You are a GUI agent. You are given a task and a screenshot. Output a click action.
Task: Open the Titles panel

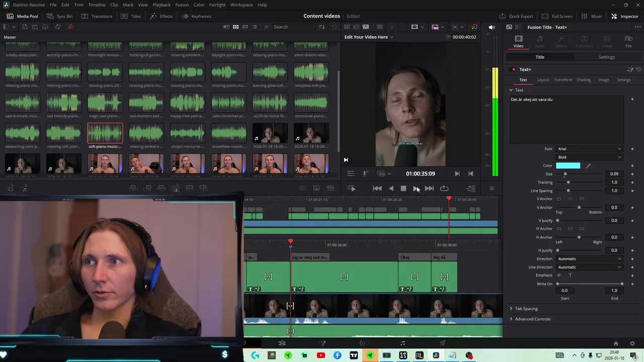coord(130,16)
